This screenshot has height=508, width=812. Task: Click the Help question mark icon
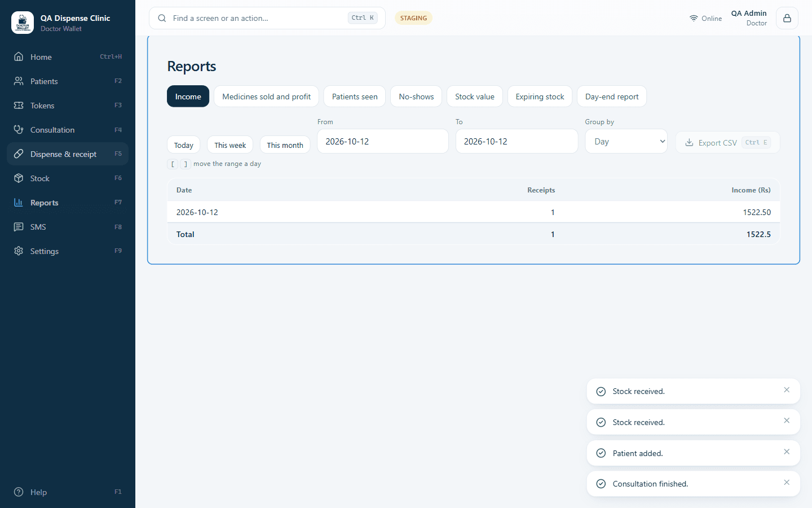pyautogui.click(x=19, y=492)
